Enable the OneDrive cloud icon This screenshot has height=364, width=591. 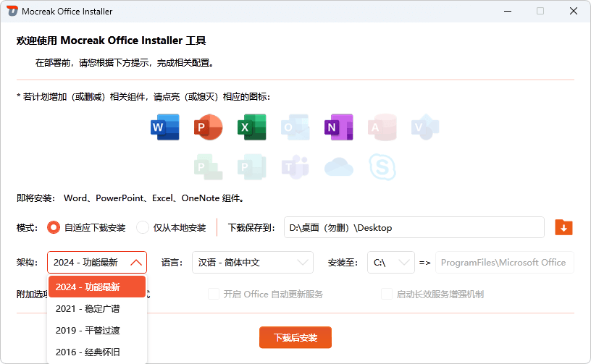338,167
